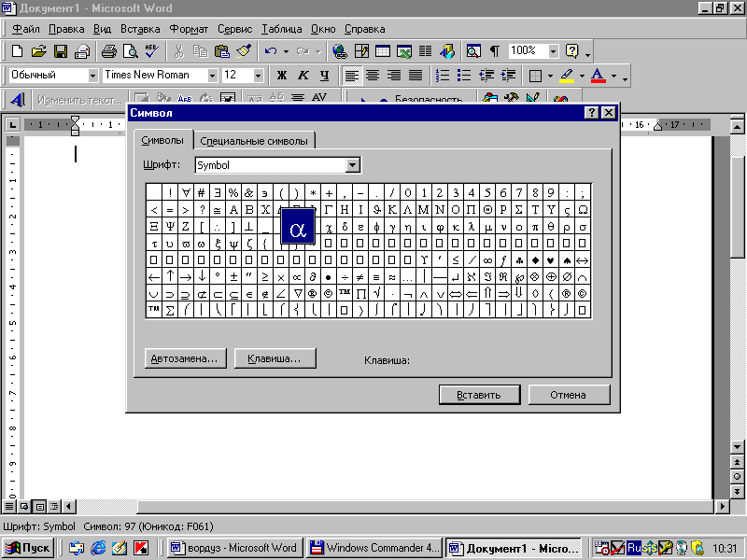Viewport: 747px width, 560px height.
Task: Switch to Windows Commander in the taskbar
Action: [375, 548]
